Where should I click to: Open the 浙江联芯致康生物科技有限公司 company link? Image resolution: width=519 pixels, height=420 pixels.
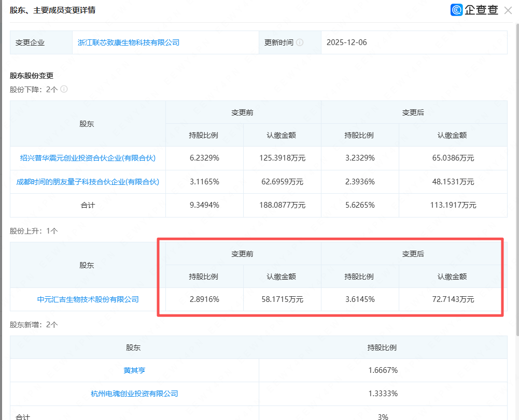click(x=129, y=42)
